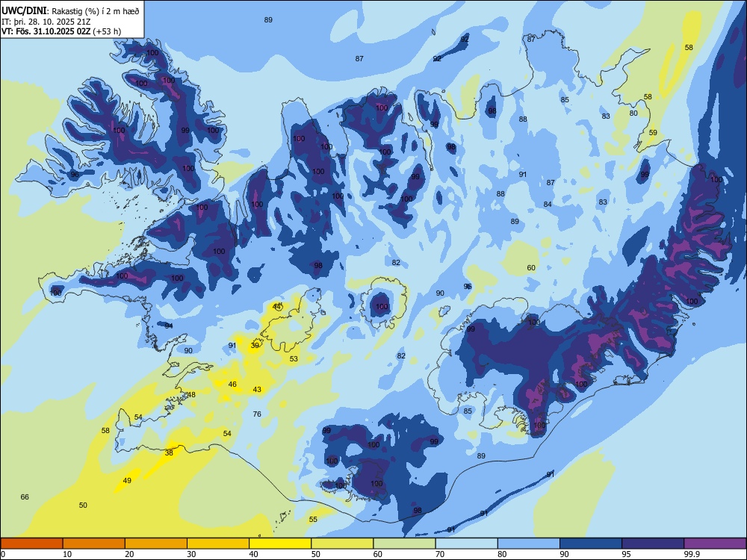This screenshot has width=747, height=560.
Task: Select the map value 39
Action: click(x=255, y=345)
